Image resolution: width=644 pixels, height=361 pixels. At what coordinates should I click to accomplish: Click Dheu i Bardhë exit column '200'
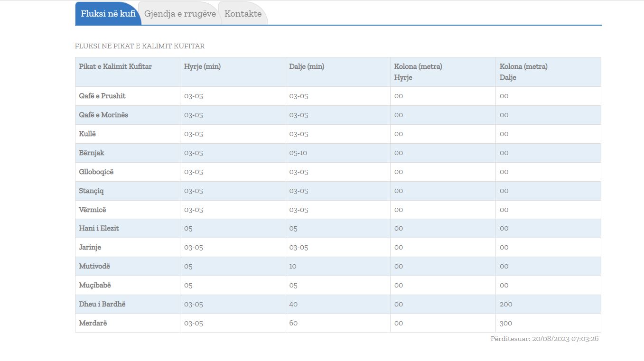[x=506, y=304]
